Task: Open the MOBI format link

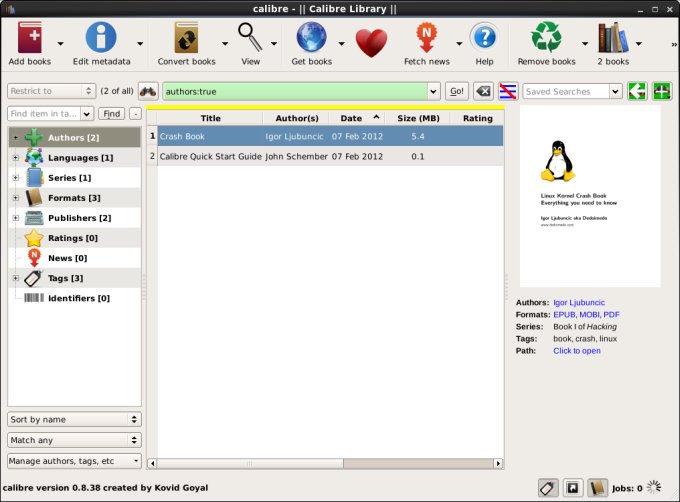Action: point(589,315)
